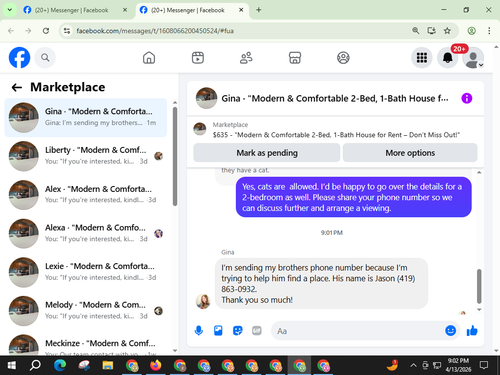Screen dimensions: 500x375
Task: Click Gina's chat header name
Action: [335, 98]
